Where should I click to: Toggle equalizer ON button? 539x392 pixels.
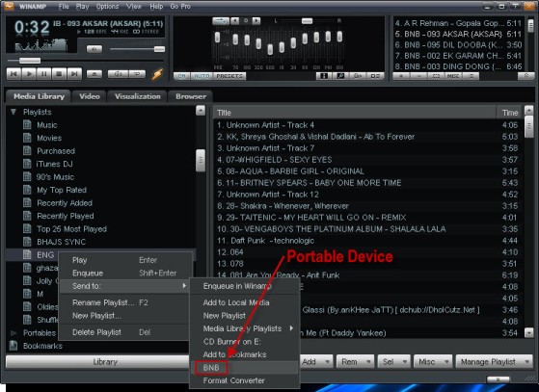[182, 76]
